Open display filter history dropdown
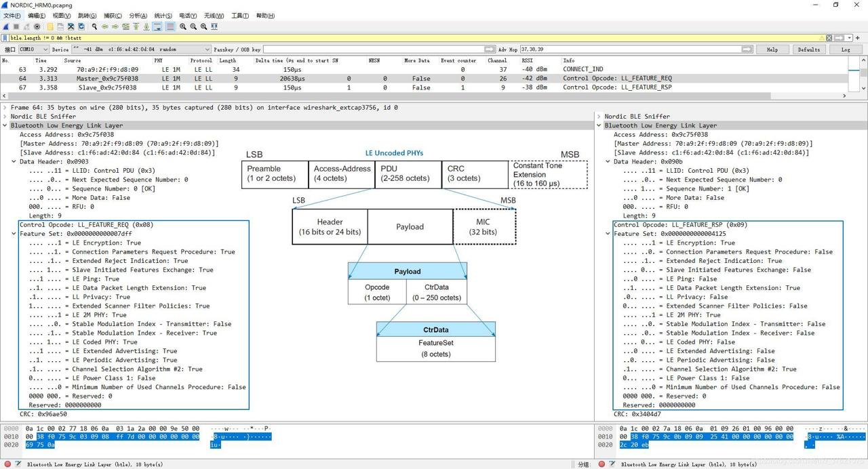Screen dimensions: 868x469 point(850,38)
